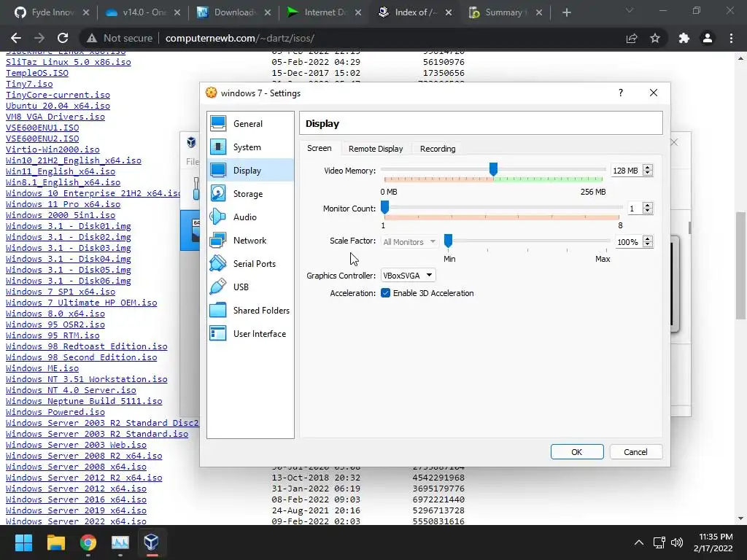
Task: Click the Video Memory slider handle
Action: [x=494, y=168]
